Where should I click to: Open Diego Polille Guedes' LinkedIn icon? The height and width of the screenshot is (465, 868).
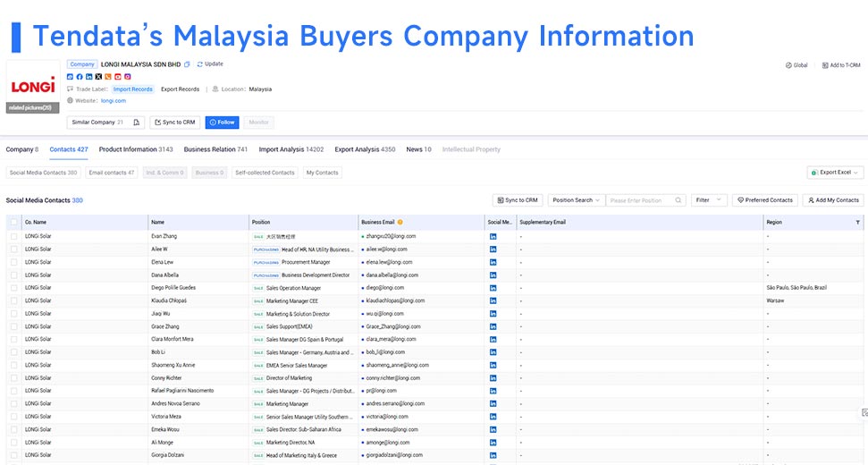[493, 288]
